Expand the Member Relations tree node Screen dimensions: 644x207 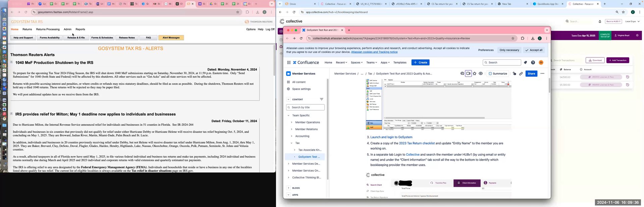pos(291,129)
